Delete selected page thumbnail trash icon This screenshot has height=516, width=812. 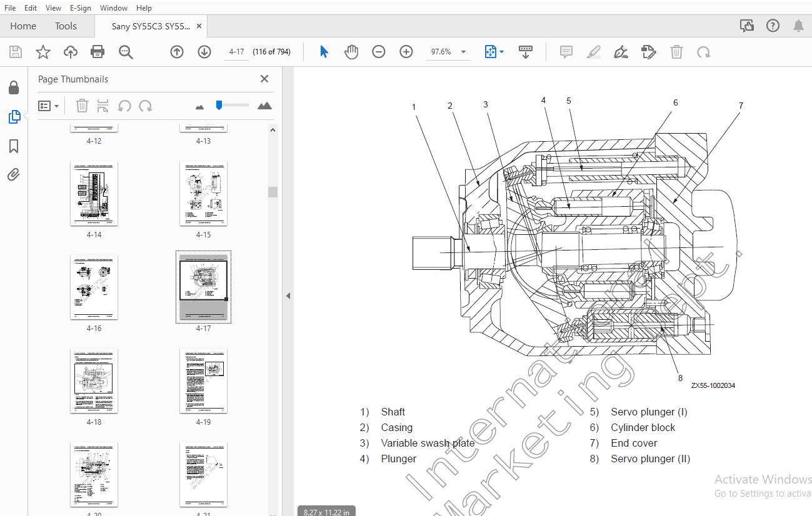click(x=82, y=106)
